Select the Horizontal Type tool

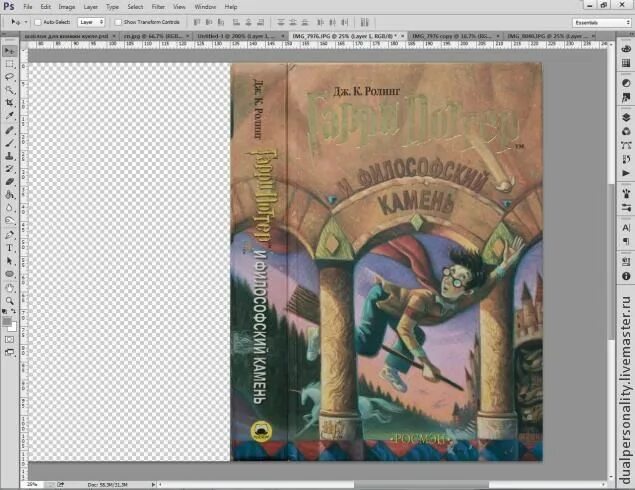tap(9, 248)
